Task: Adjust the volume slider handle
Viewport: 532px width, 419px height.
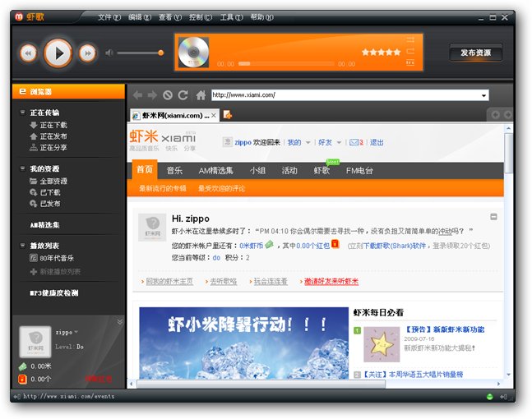Action: click(x=161, y=53)
